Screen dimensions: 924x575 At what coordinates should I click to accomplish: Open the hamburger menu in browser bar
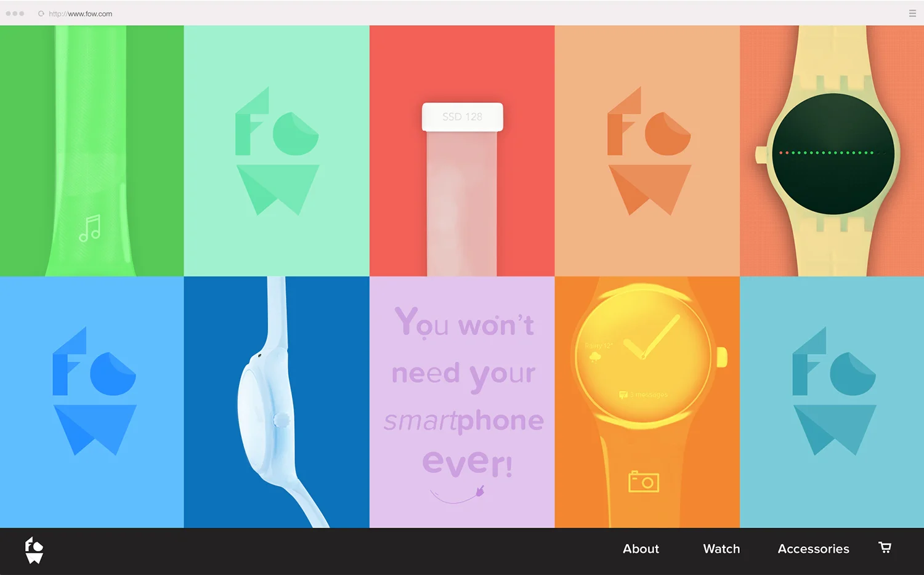pos(912,13)
